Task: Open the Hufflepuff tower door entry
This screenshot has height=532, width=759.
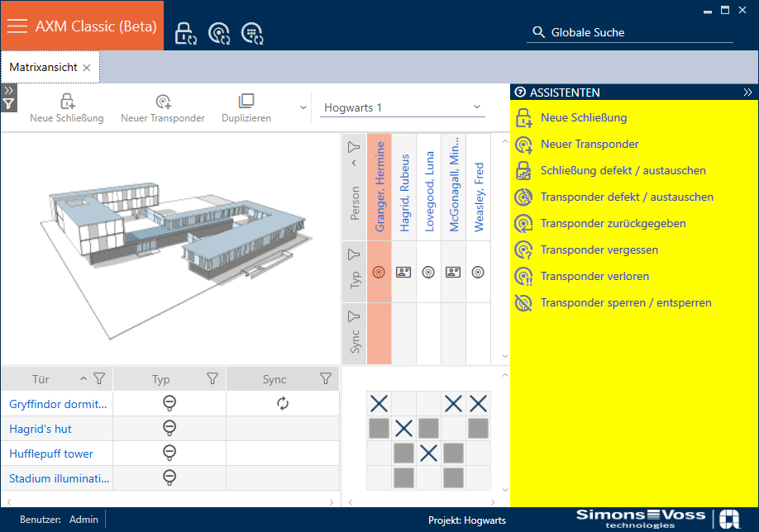Action: pyautogui.click(x=51, y=454)
